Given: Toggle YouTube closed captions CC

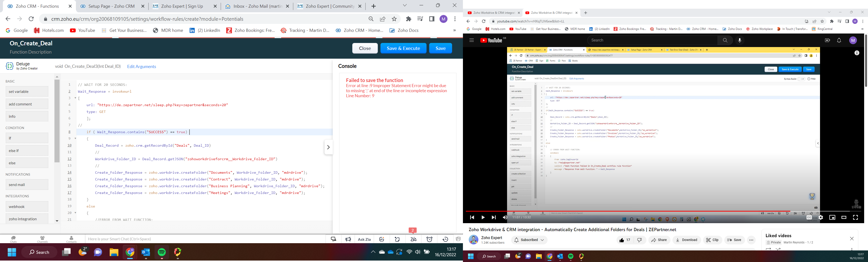Looking at the screenshot, I should click(x=809, y=218).
